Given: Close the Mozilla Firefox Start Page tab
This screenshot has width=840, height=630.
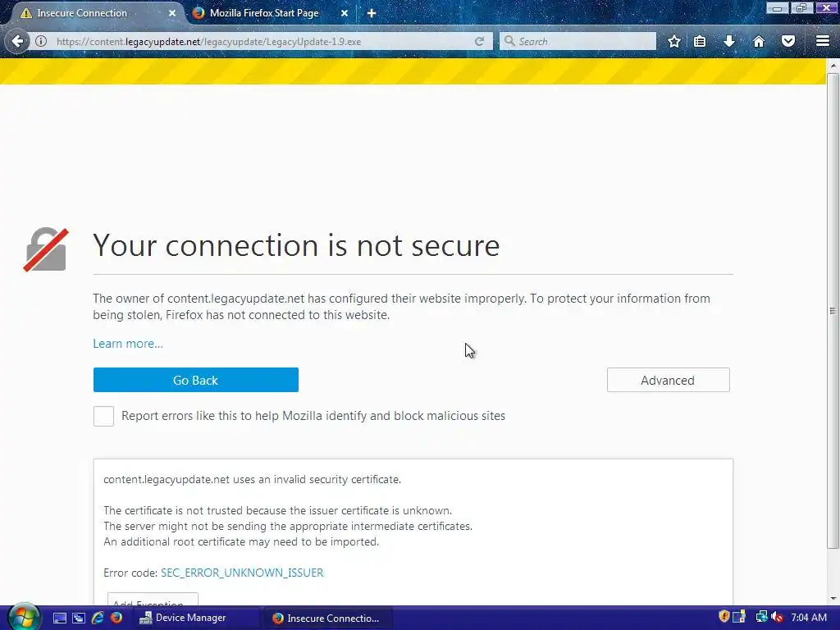Looking at the screenshot, I should [345, 13].
